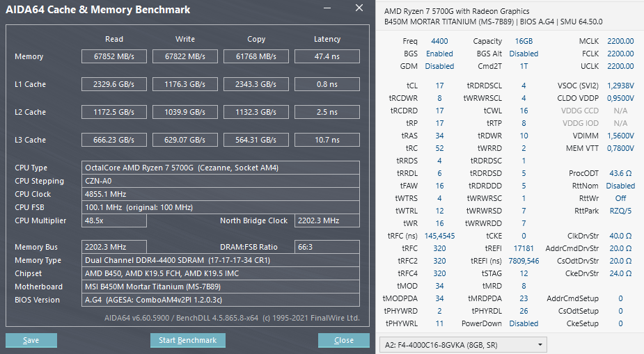Select Memory Write value 67822 MB/s
The width and height of the screenshot is (644, 354).
pos(185,56)
